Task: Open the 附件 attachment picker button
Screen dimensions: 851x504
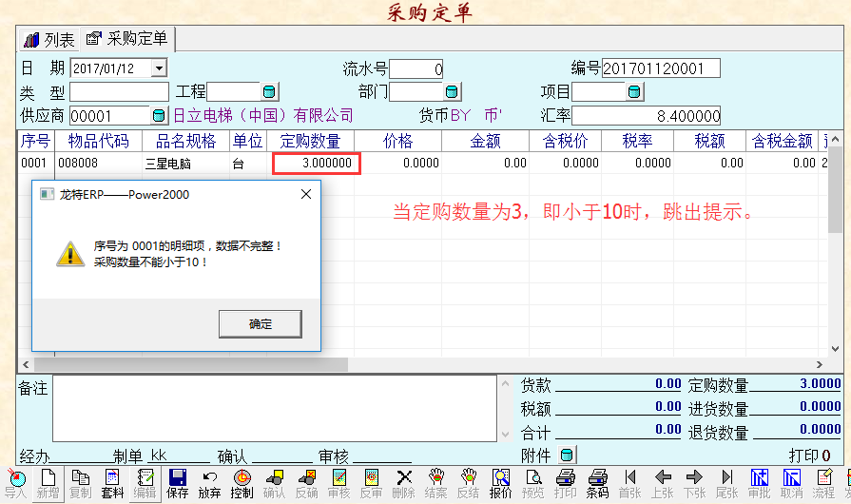Action: (x=566, y=455)
